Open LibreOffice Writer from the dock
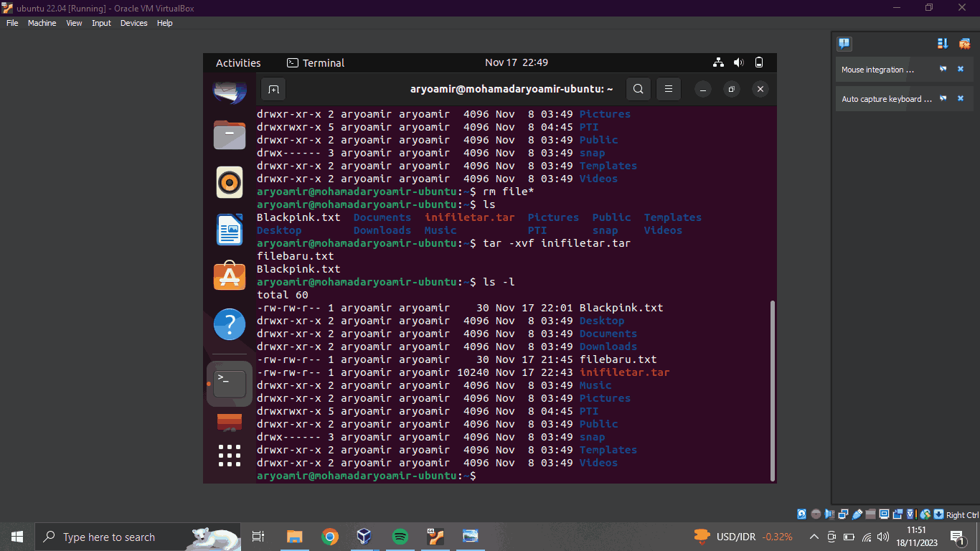The height and width of the screenshot is (551, 980). point(230,230)
